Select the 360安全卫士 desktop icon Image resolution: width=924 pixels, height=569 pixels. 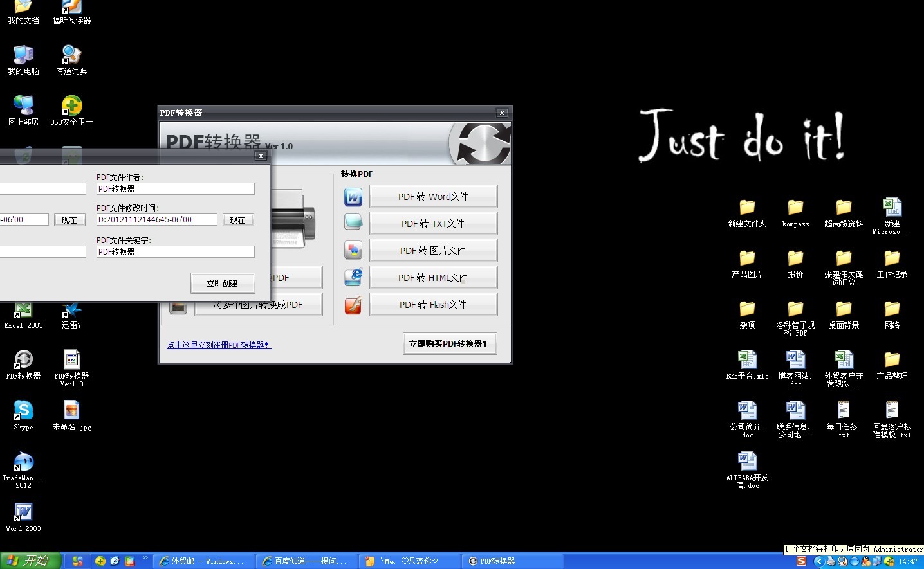[71, 111]
